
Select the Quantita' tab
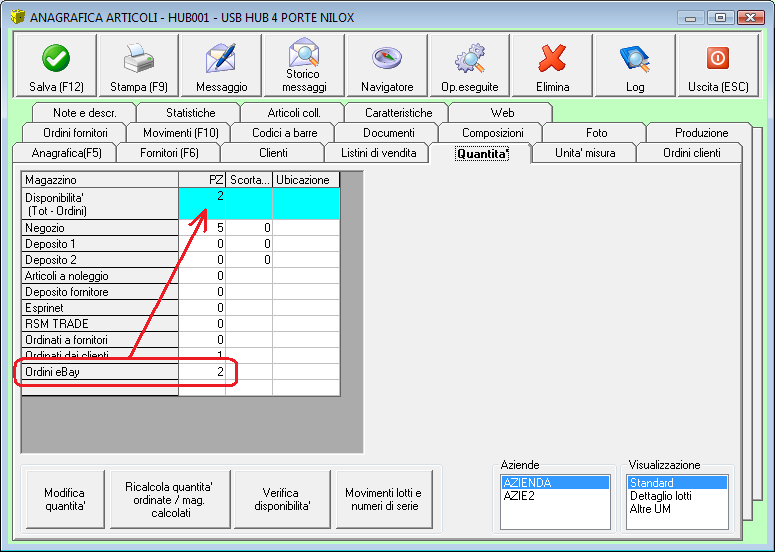[x=481, y=154]
